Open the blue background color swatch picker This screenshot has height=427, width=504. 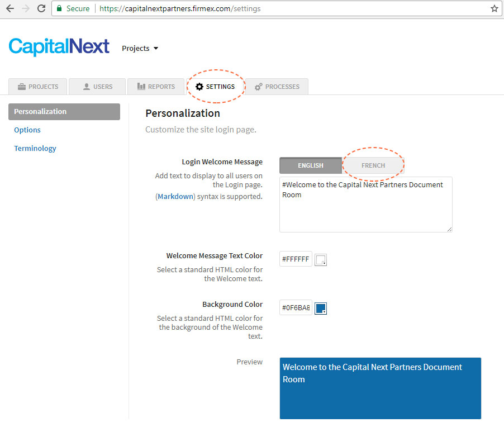[321, 308]
